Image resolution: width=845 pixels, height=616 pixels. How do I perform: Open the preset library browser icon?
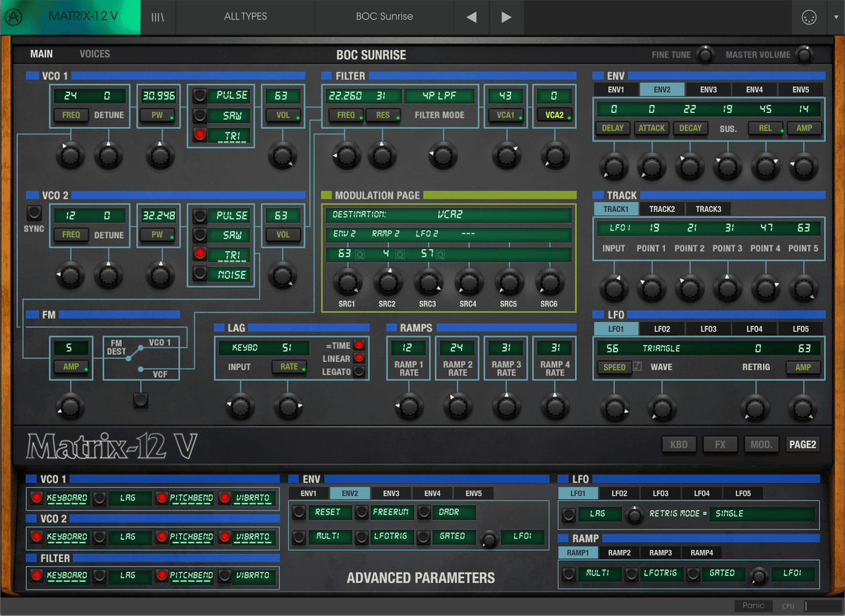[x=158, y=17]
